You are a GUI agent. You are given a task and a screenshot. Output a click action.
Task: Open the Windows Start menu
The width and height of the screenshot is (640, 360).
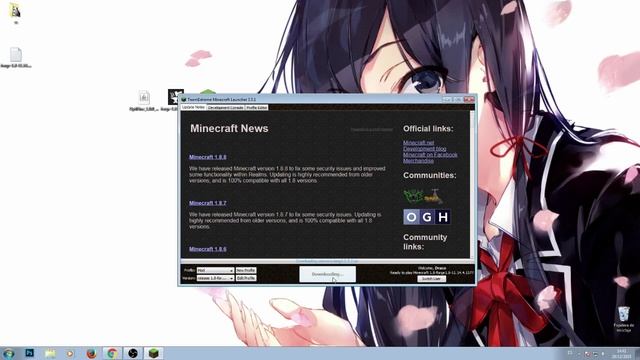8,353
